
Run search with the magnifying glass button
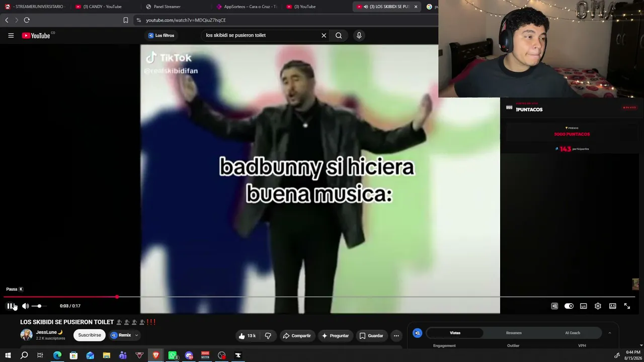coord(339,35)
